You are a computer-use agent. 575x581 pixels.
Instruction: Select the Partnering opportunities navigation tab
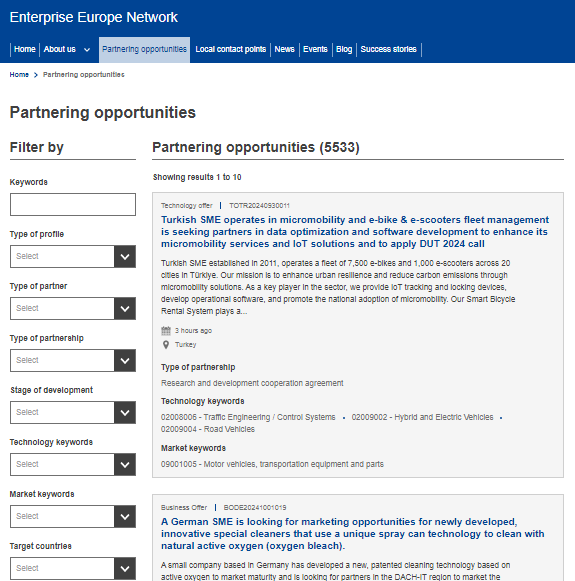click(144, 49)
